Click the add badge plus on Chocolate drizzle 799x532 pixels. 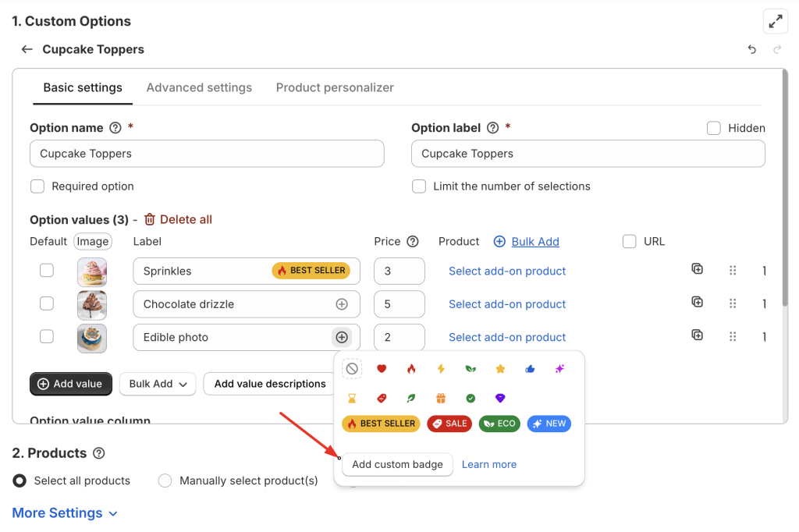(x=341, y=304)
